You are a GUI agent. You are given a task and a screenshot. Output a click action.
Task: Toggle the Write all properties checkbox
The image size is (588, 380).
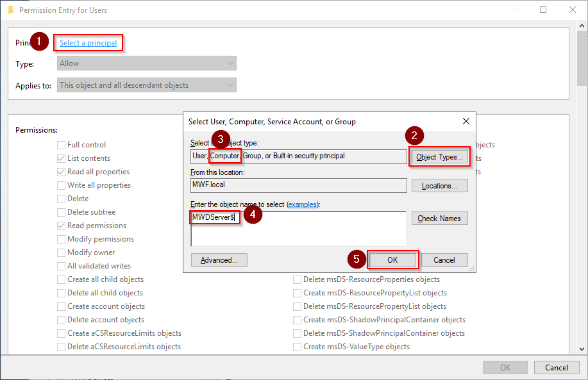62,185
